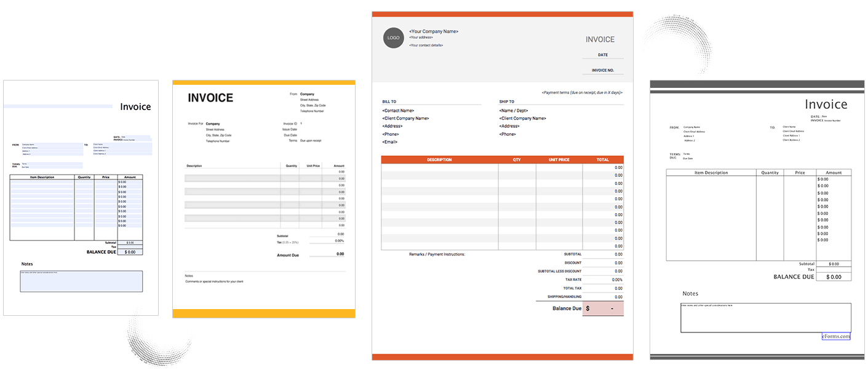Open the eForms.com link
Screen dimensions: 868x373
pos(836,336)
